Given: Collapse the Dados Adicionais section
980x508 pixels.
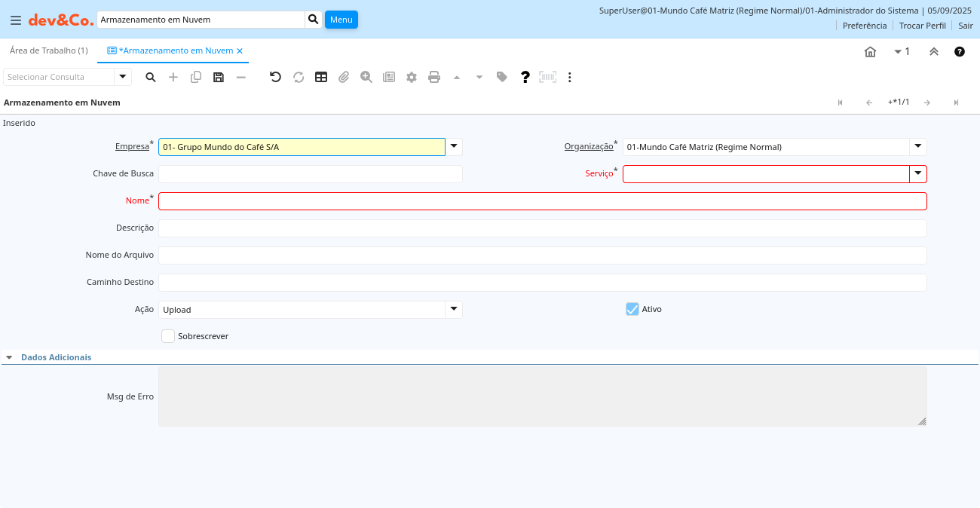Looking at the screenshot, I should pyautogui.click(x=9, y=357).
